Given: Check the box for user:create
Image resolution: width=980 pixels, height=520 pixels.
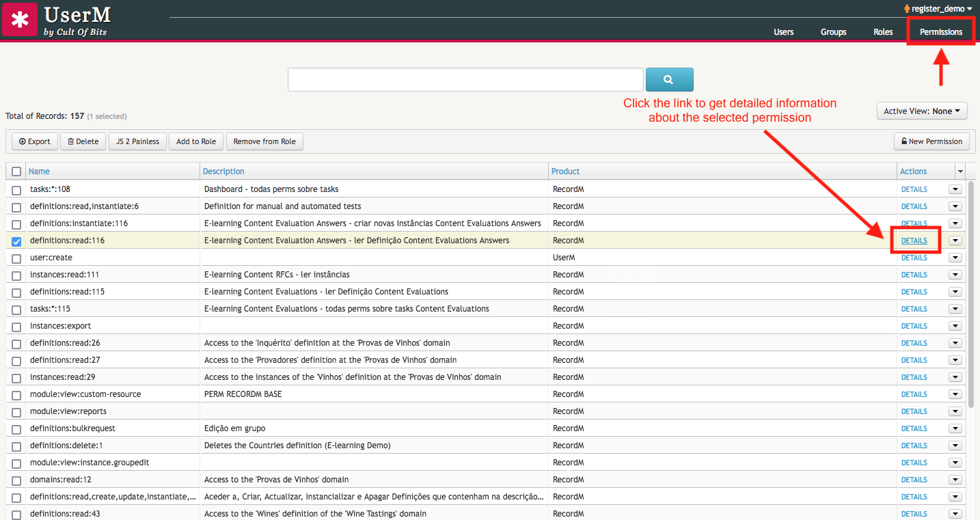Looking at the screenshot, I should pos(16,258).
